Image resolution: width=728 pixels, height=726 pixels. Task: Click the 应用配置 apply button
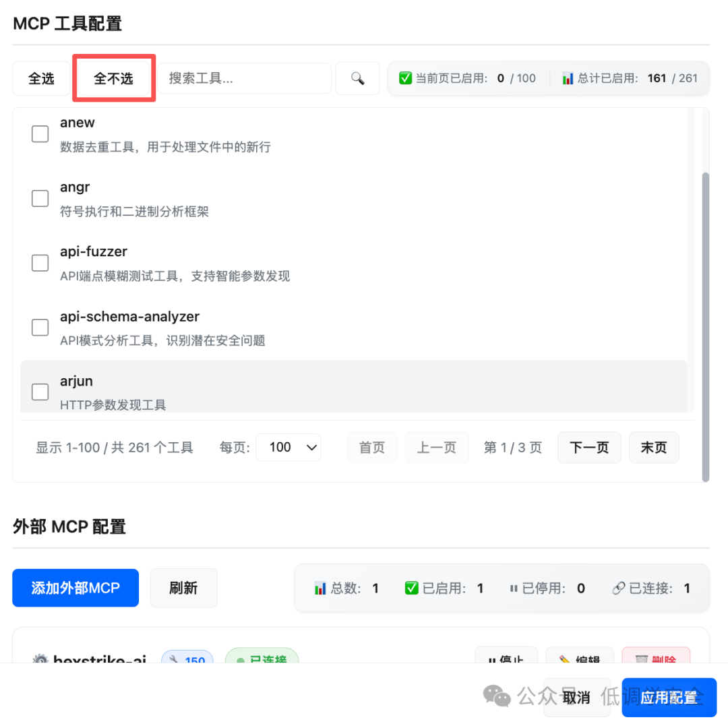click(x=669, y=697)
